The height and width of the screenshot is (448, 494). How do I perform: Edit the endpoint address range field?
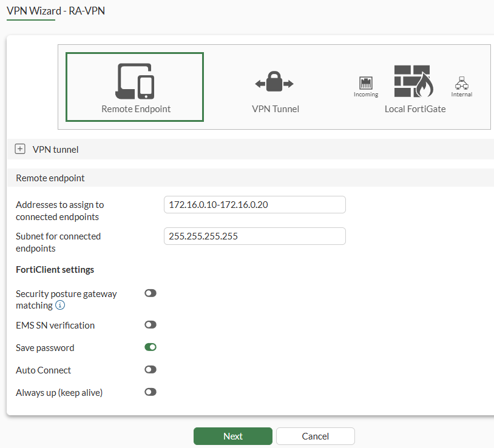tap(254, 204)
